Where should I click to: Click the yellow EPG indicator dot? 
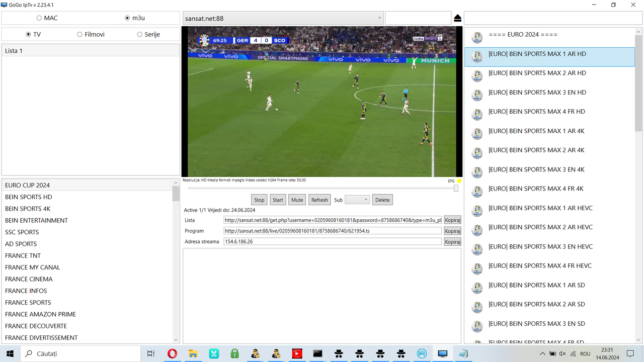[459, 180]
